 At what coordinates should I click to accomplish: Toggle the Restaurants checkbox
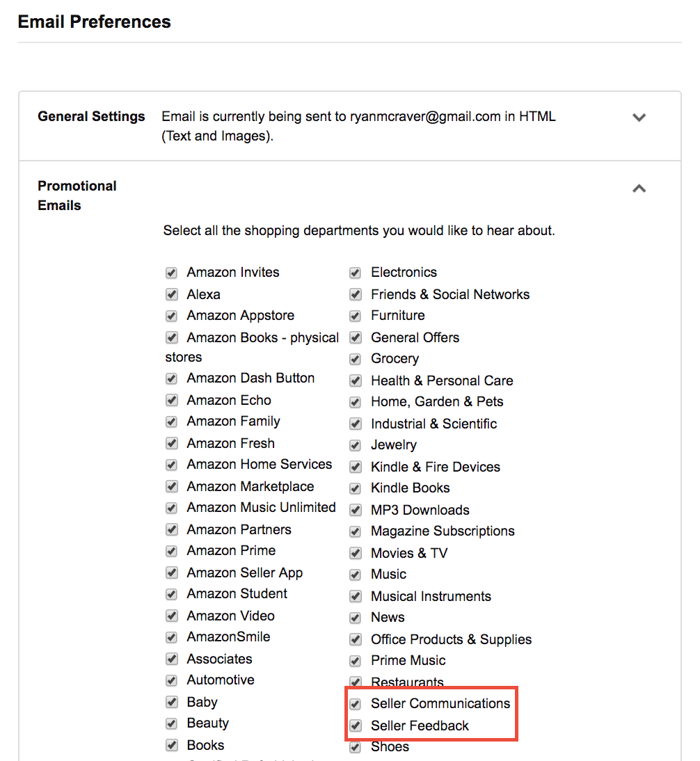356,682
